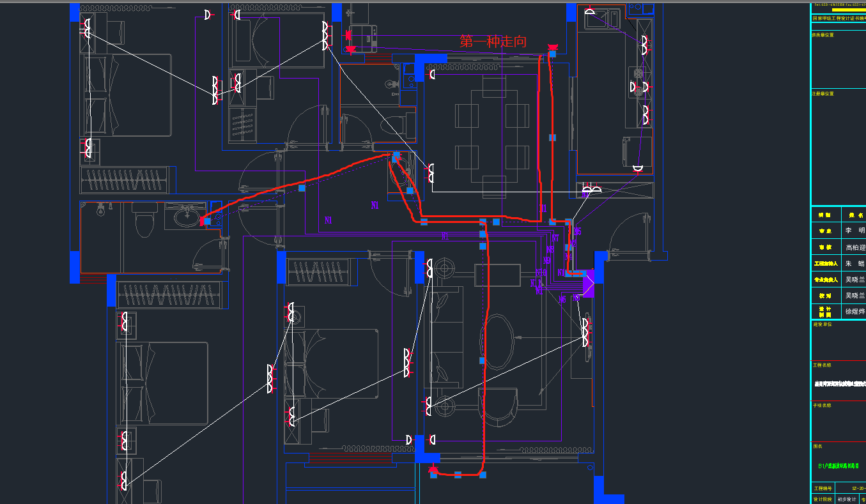
Task: Select the 建设单位 label
Action: coord(821,325)
